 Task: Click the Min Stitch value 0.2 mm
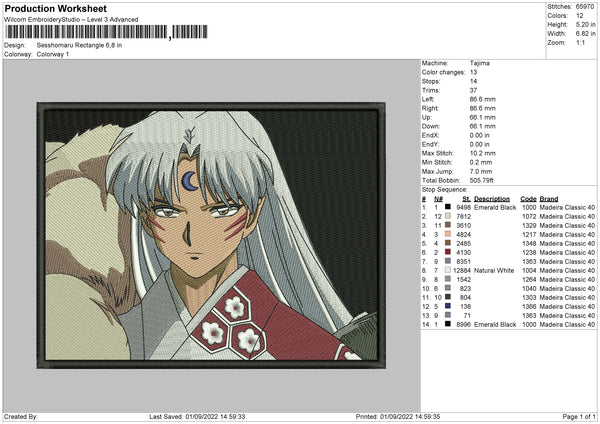(481, 162)
